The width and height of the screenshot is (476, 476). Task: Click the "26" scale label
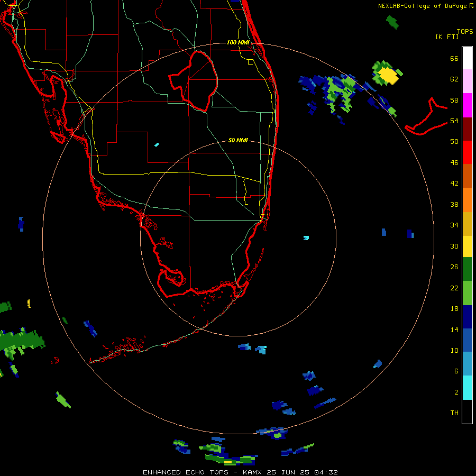(x=454, y=267)
